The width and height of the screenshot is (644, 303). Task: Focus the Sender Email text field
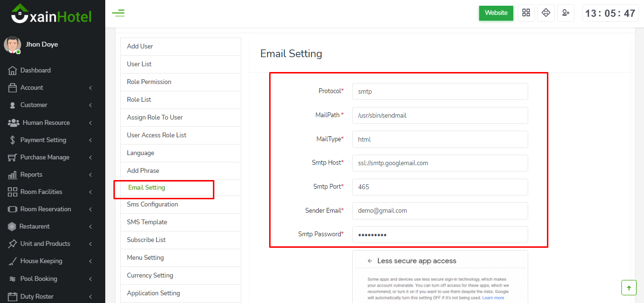(x=440, y=211)
